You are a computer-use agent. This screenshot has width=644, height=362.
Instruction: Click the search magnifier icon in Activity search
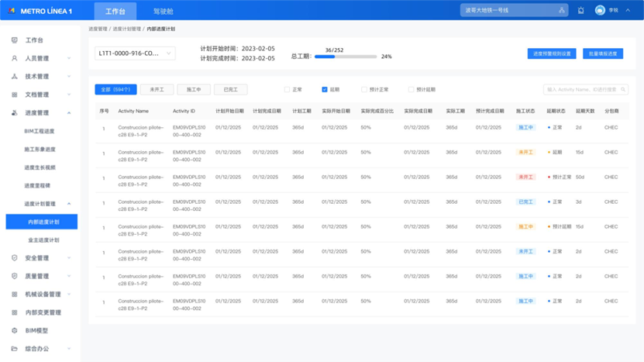coord(623,90)
